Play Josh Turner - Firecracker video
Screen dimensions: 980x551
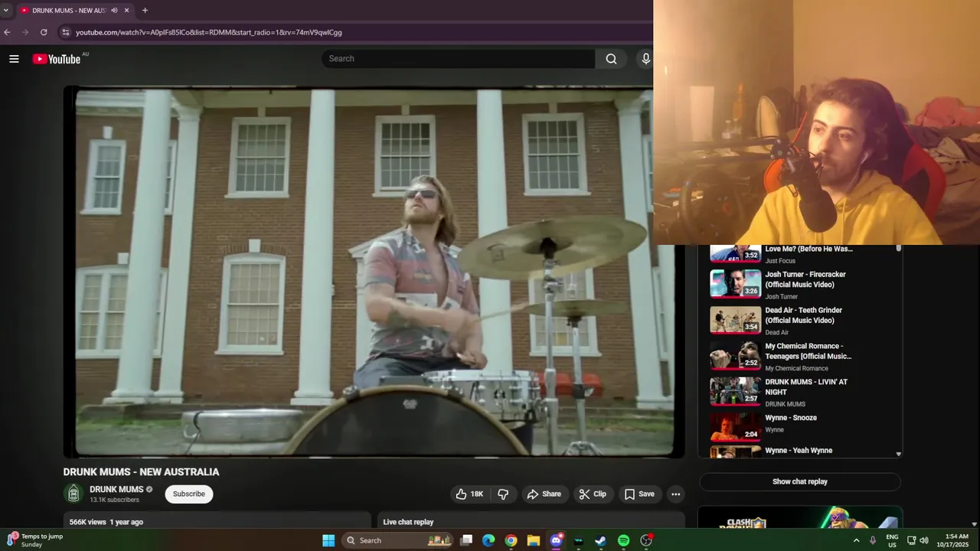(x=805, y=279)
